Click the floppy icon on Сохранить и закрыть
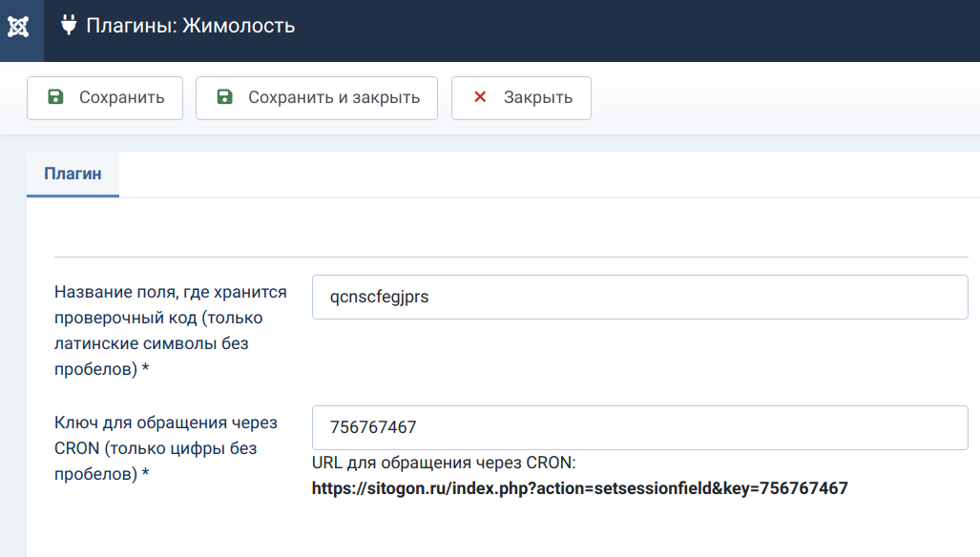The width and height of the screenshot is (980, 557). pyautogui.click(x=224, y=96)
